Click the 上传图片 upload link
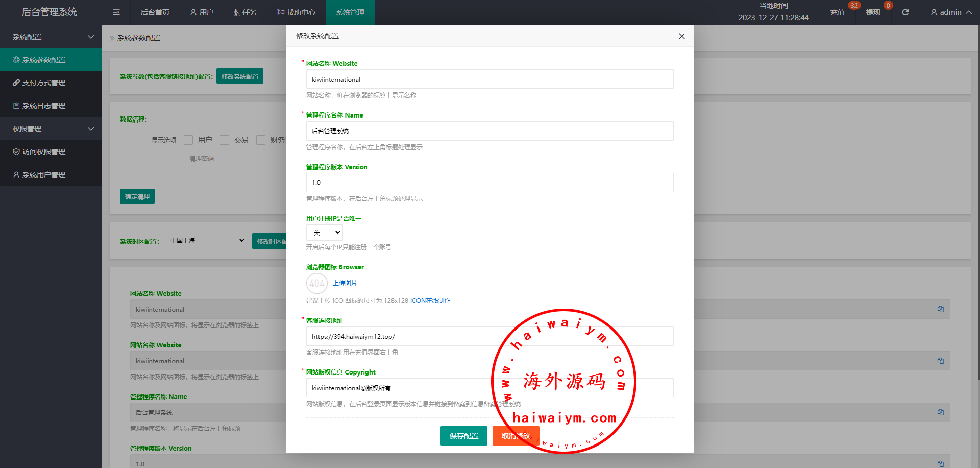Screen dimensions: 980x468 [x=345, y=283]
